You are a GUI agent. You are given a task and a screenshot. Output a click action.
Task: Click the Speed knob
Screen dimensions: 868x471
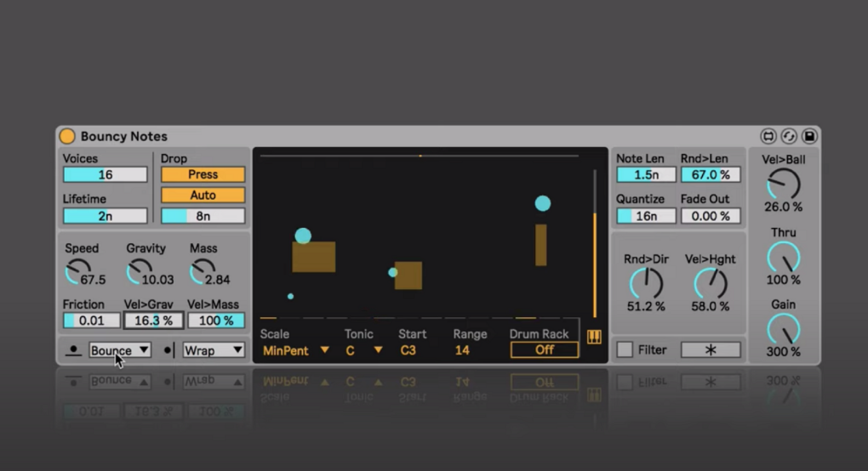(x=78, y=272)
